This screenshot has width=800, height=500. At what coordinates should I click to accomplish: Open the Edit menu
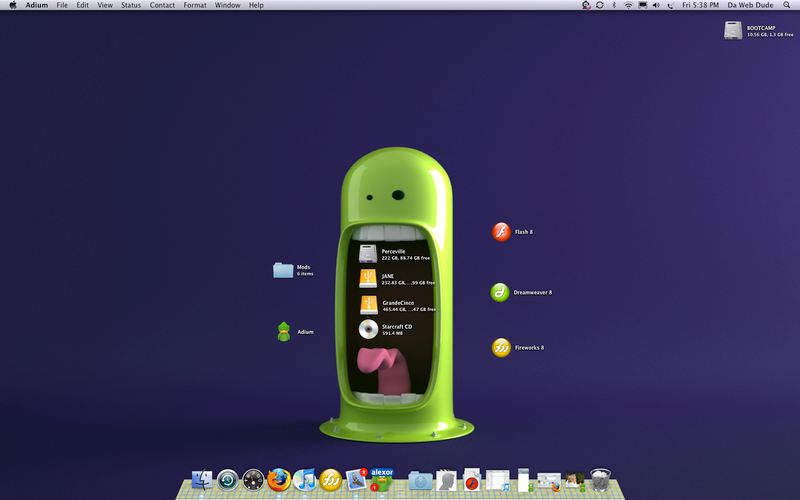click(83, 5)
